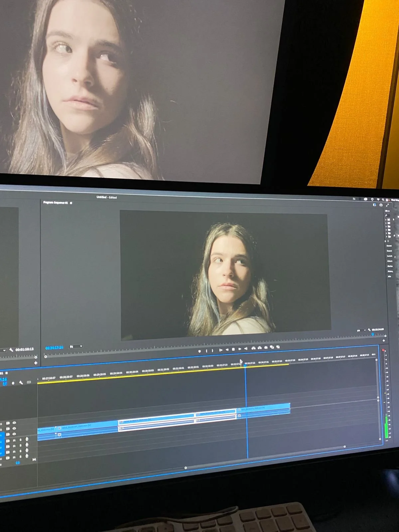Click the Extract button in transport bar
The height and width of the screenshot is (532, 399).
click(260, 348)
